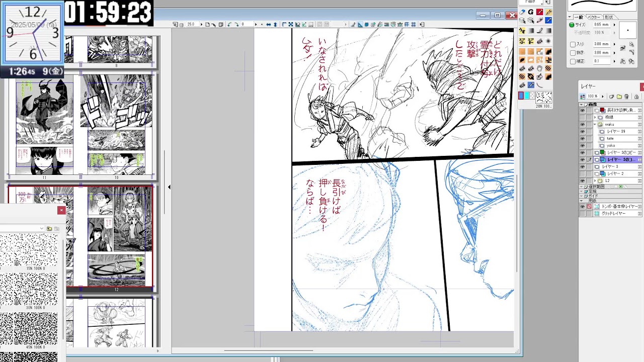644x362 pixels.
Task: Enable the 補正 checkbox
Action: (573, 61)
